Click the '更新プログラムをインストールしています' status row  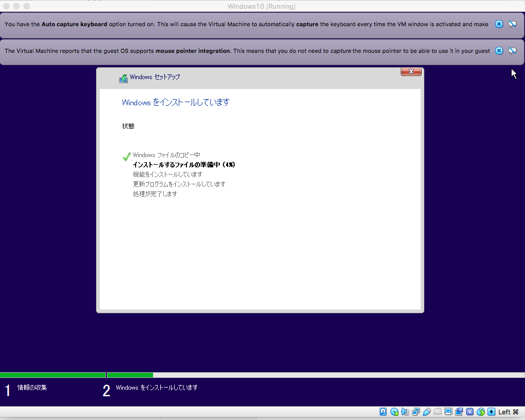179,184
